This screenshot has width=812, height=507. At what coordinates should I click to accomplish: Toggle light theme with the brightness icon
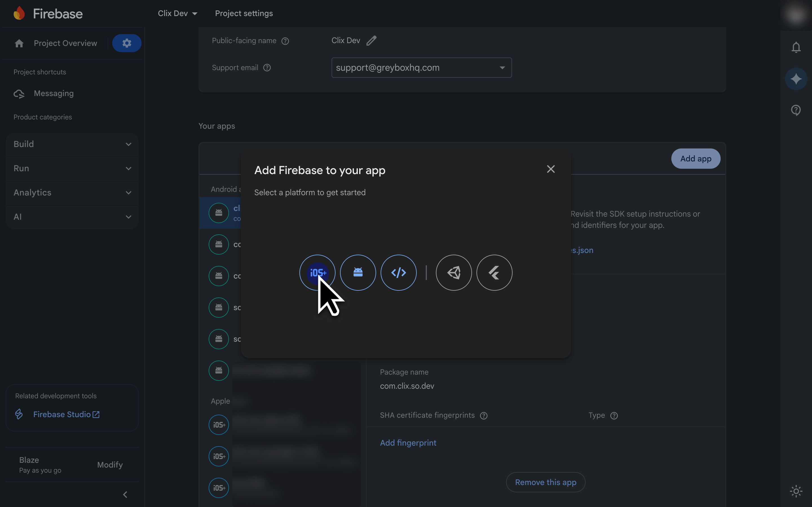pos(796,491)
